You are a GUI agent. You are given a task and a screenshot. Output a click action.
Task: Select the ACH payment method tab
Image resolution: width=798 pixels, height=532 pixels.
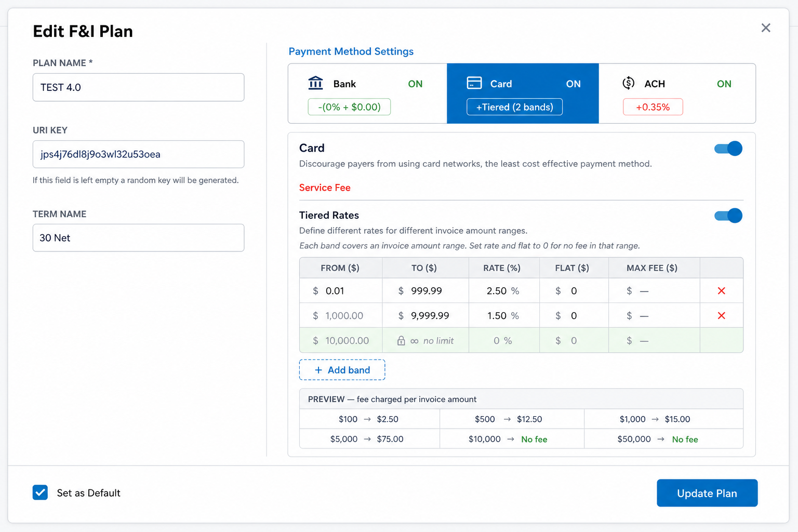677,94
